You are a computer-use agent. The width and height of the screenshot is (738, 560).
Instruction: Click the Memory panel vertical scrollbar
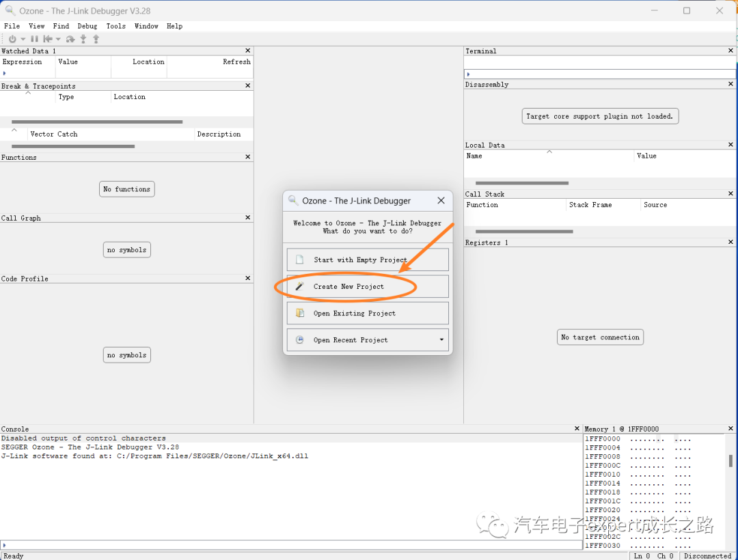(730, 461)
